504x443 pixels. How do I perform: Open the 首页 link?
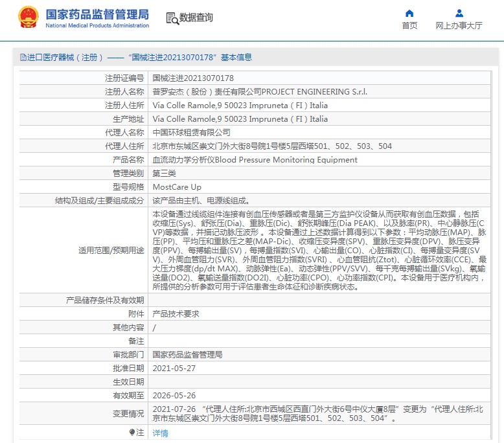coord(409,26)
